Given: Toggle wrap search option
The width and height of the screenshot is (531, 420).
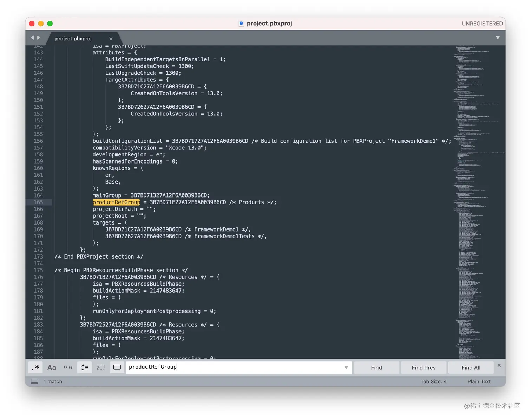Looking at the screenshot, I should pyautogui.click(x=84, y=367).
